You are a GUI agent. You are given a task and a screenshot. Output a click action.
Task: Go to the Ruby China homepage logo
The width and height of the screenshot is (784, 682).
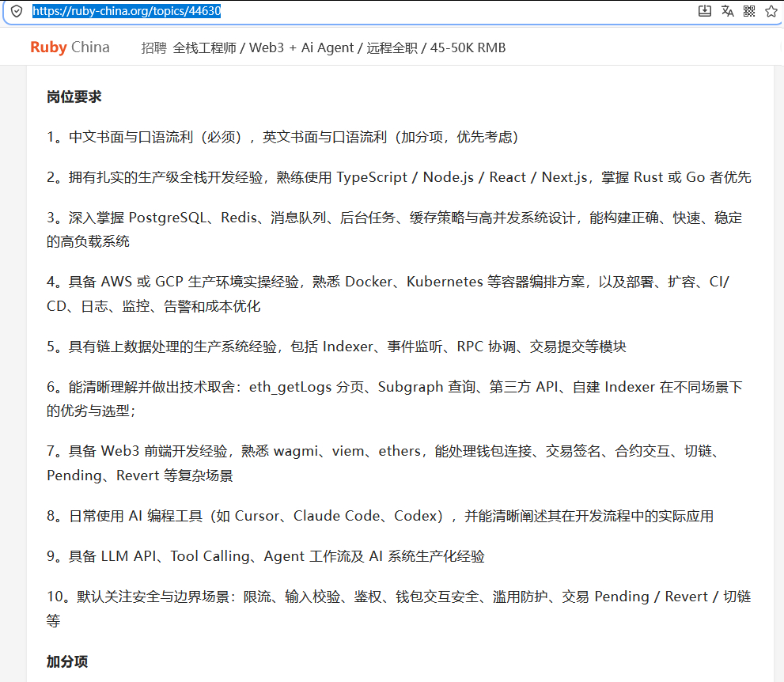[70, 47]
